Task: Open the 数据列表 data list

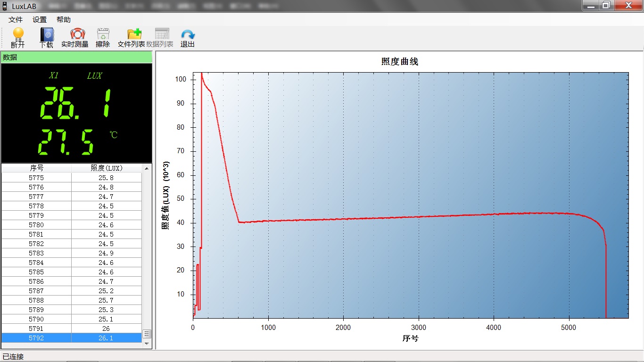Action: click(x=160, y=38)
